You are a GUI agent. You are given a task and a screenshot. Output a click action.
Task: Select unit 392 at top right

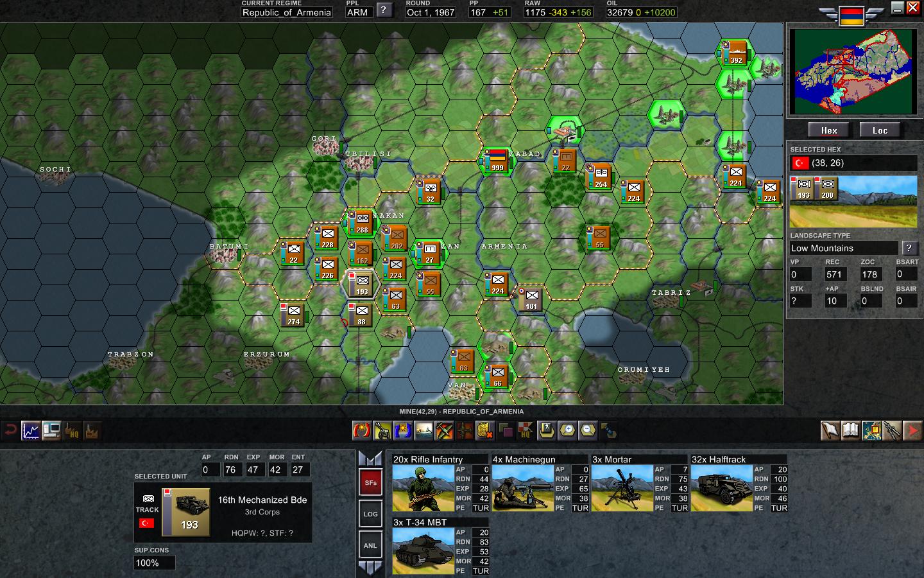coord(735,52)
